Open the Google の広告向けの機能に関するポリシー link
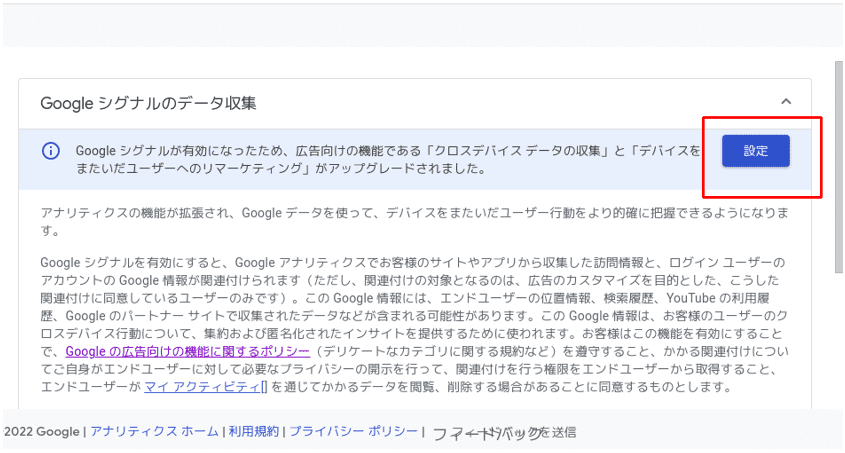 (x=188, y=351)
